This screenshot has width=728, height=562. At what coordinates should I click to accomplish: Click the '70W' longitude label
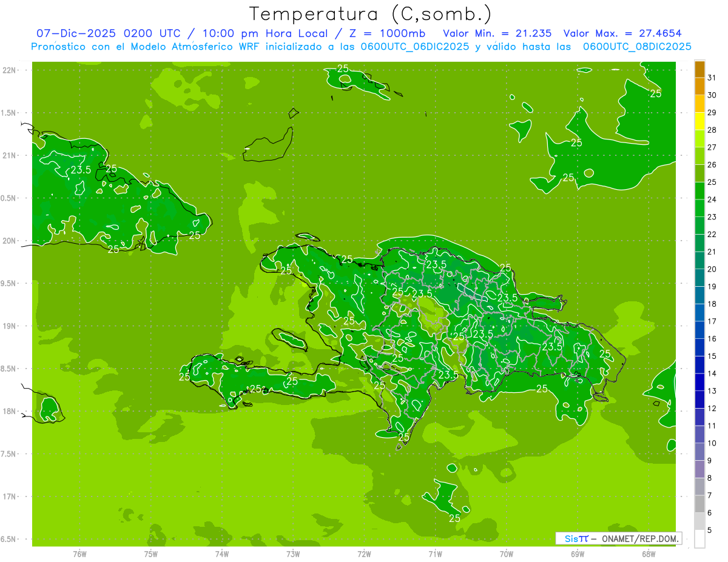pos(507,554)
